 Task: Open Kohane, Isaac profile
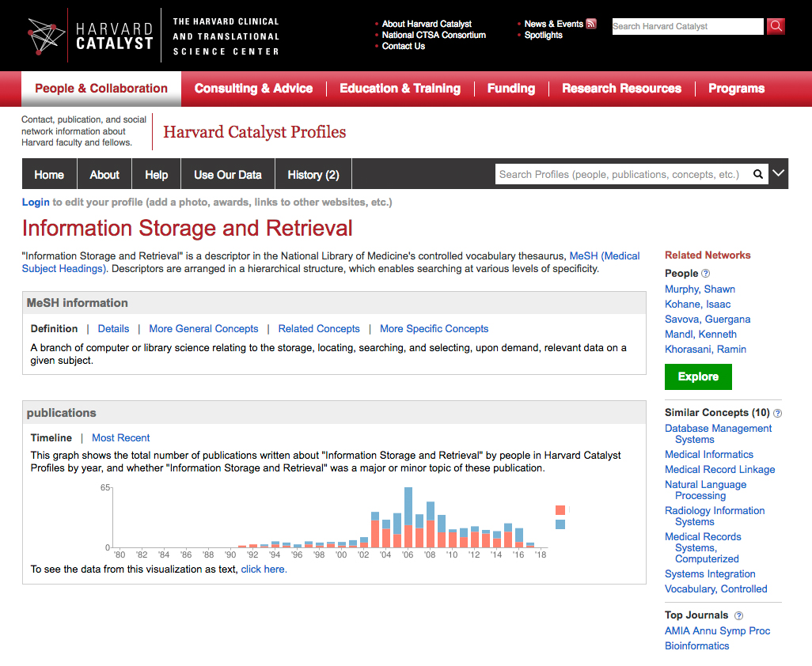[x=697, y=305]
